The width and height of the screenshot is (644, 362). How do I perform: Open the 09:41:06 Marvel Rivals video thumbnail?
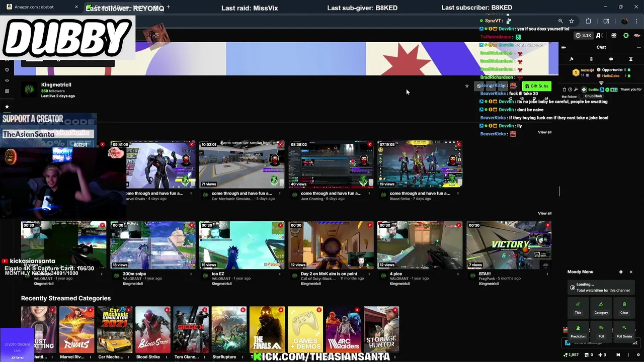tap(153, 164)
